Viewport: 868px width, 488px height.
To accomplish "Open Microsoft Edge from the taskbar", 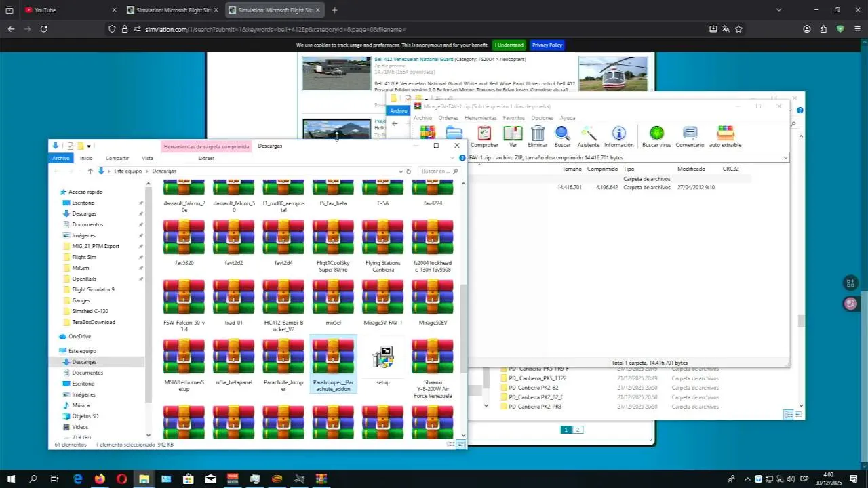I will 78,479.
